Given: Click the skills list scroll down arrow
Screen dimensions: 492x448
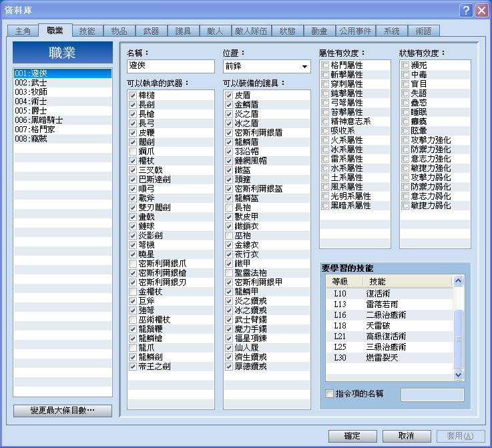Looking at the screenshot, I should (x=458, y=375).
